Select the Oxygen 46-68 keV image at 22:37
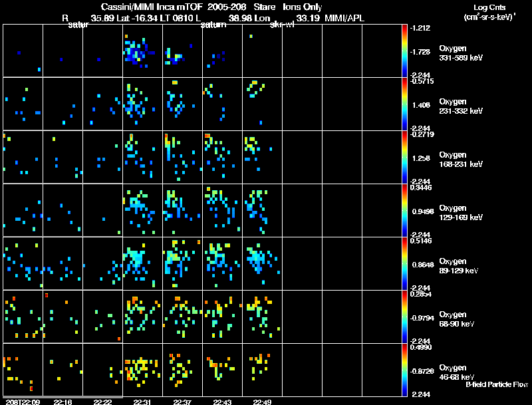532x405 pixels. 182,370
